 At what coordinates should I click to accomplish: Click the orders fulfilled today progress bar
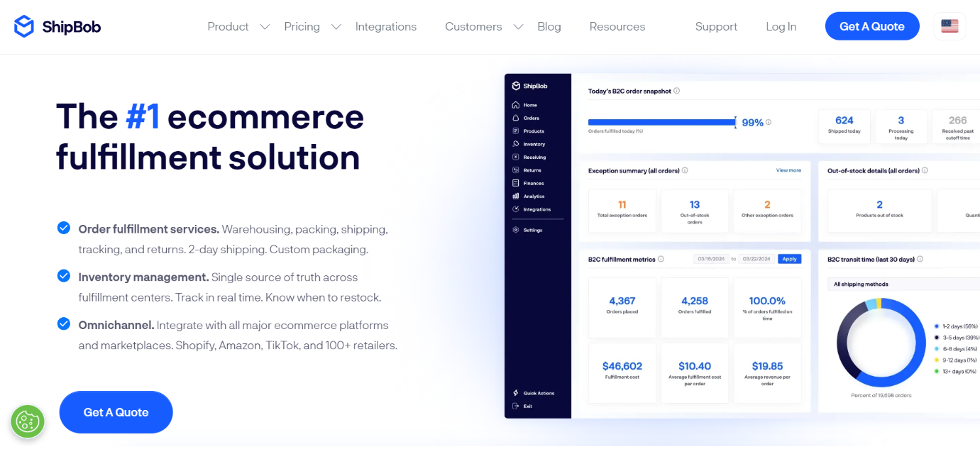pyautogui.click(x=662, y=122)
